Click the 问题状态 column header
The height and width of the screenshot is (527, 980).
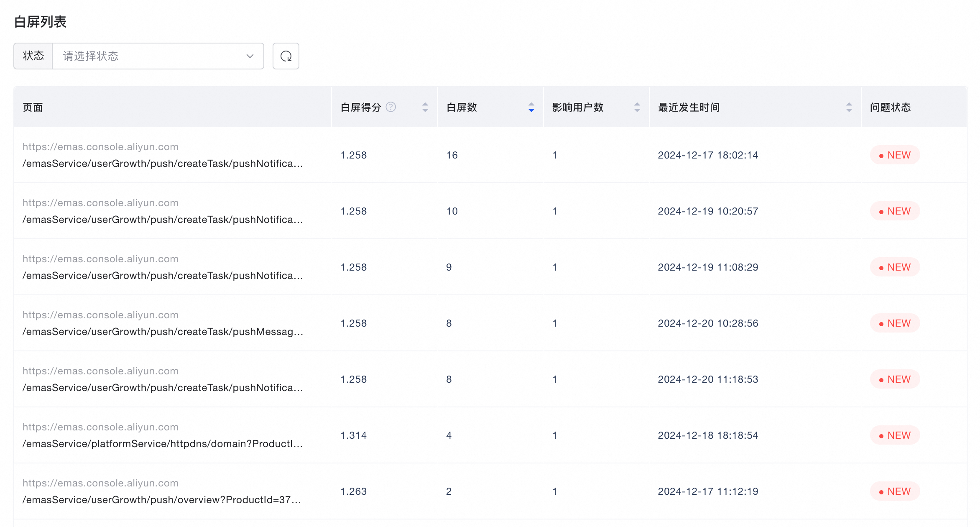pyautogui.click(x=914, y=107)
